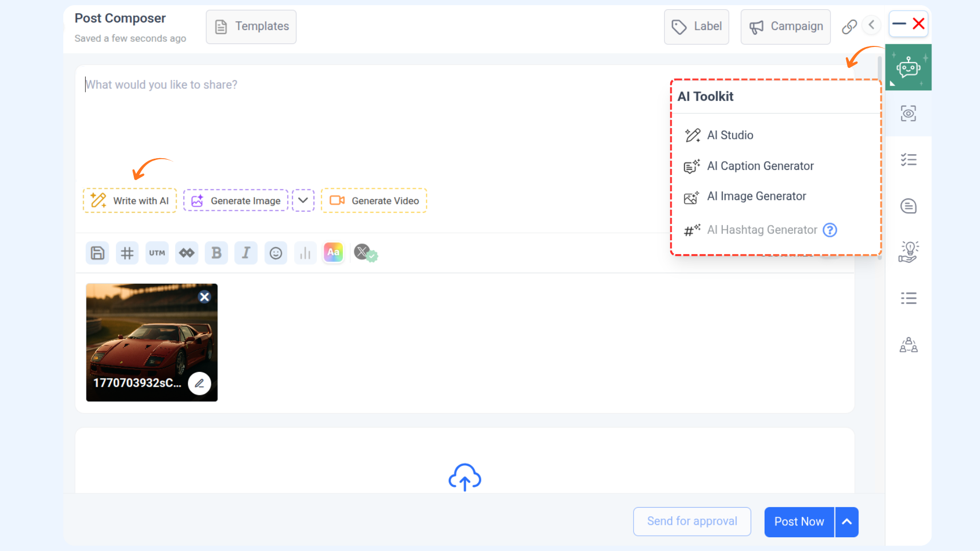
Task: Open the colorful Aa text styling swatch
Action: [333, 253]
